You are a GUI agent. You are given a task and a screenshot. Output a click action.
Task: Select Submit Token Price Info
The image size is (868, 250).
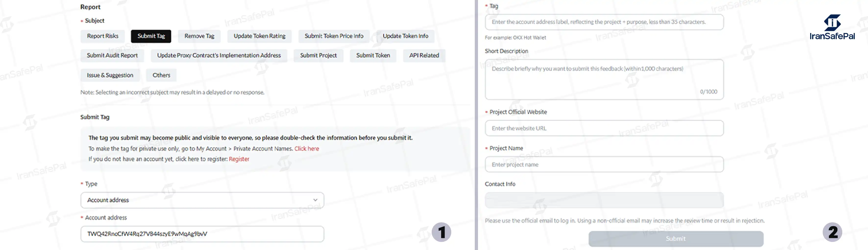point(334,36)
